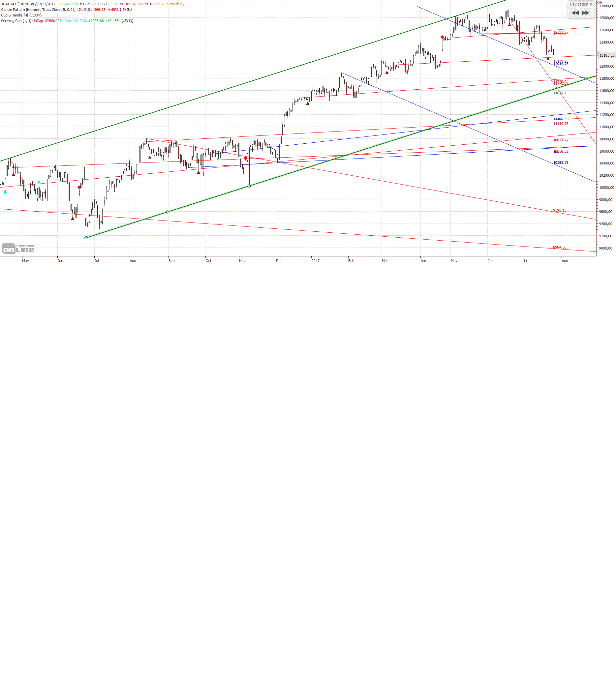This screenshot has width=616, height=675.
Task: Click the green trendline value 11617.1
Action: tap(560, 93)
